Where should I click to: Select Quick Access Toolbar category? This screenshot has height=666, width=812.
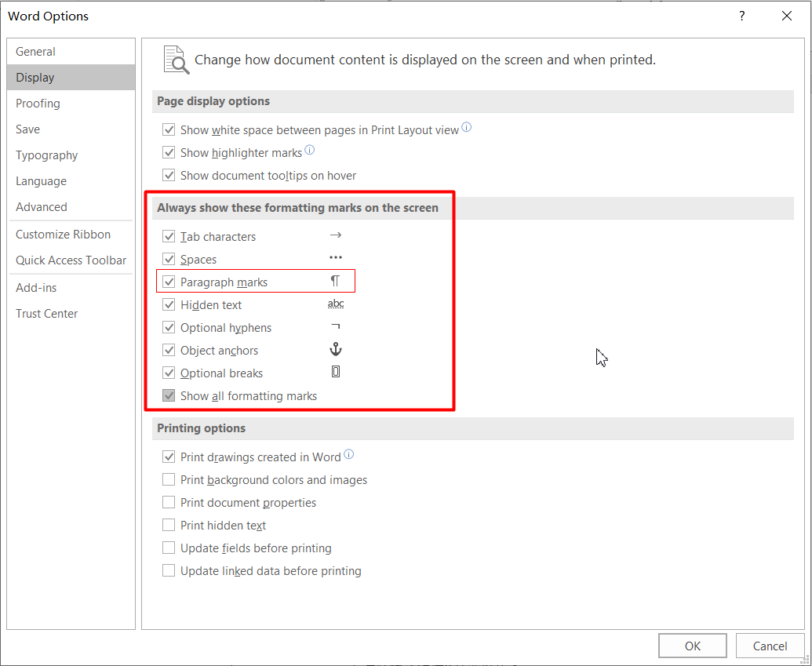pyautogui.click(x=71, y=260)
